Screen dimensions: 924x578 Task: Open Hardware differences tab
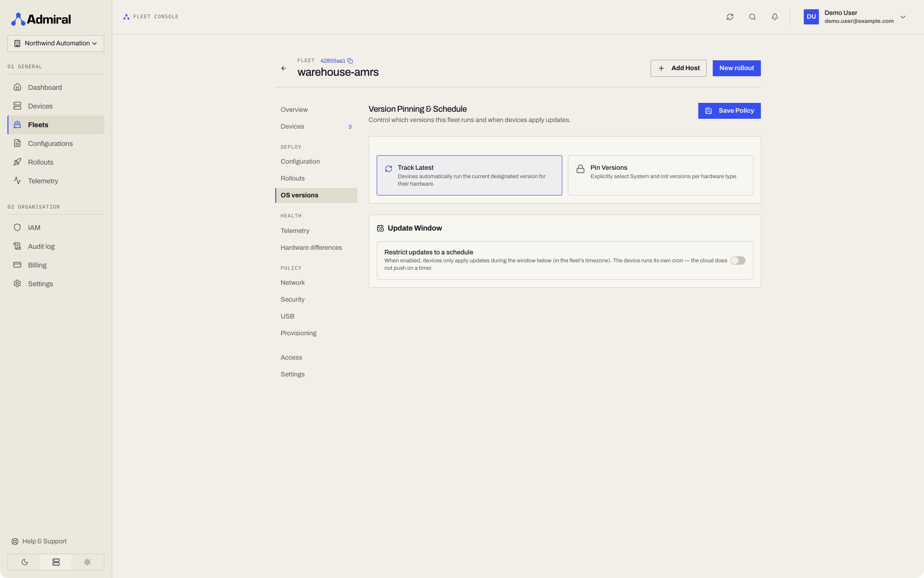point(316,247)
